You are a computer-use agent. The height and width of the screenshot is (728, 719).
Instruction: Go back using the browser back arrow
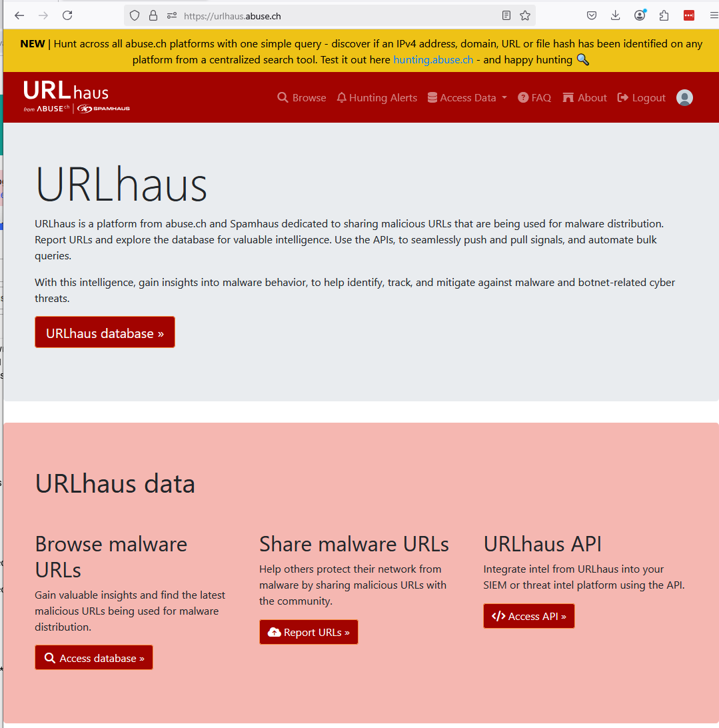[x=19, y=16]
